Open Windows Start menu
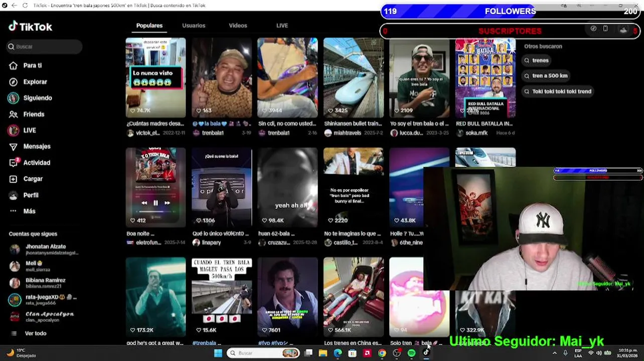The width and height of the screenshot is (644, 361). click(218, 353)
